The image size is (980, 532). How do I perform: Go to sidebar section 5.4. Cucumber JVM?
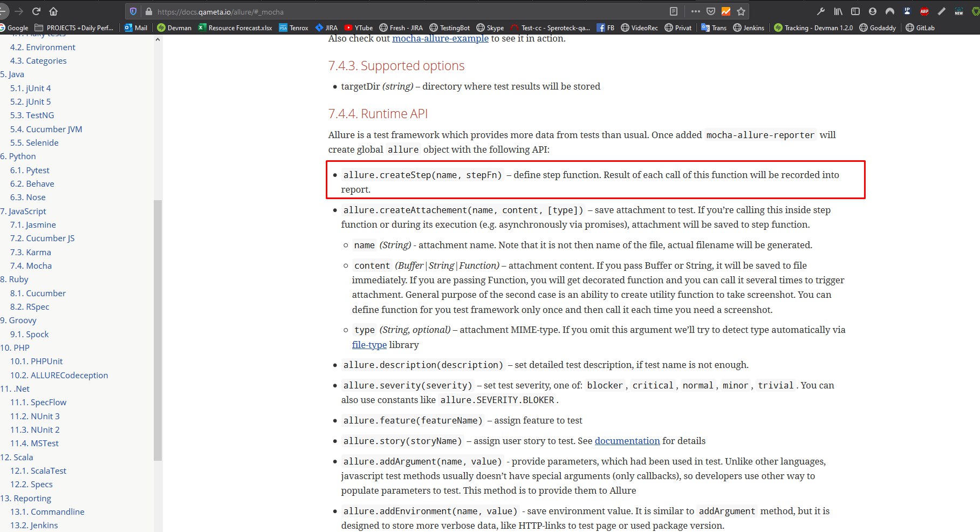tap(46, 129)
